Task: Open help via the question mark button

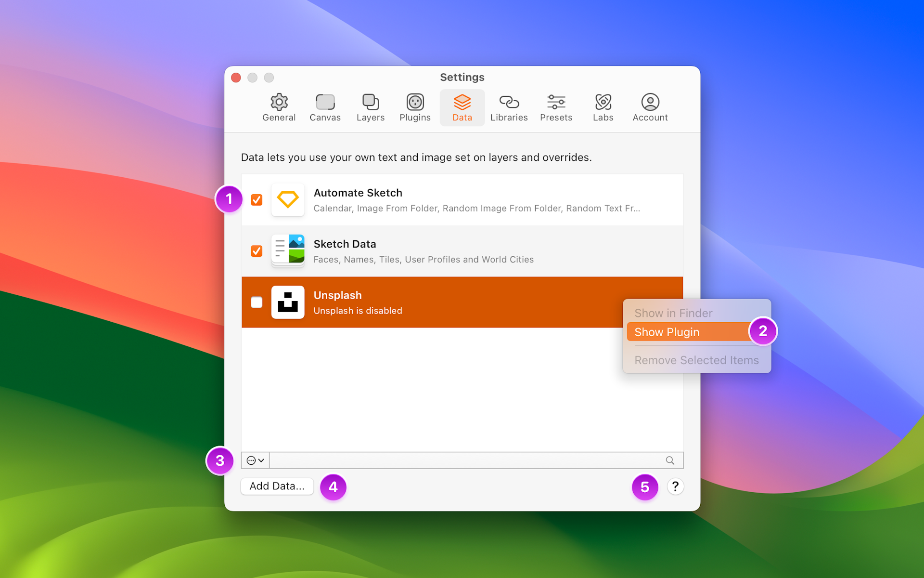Action: (x=675, y=486)
